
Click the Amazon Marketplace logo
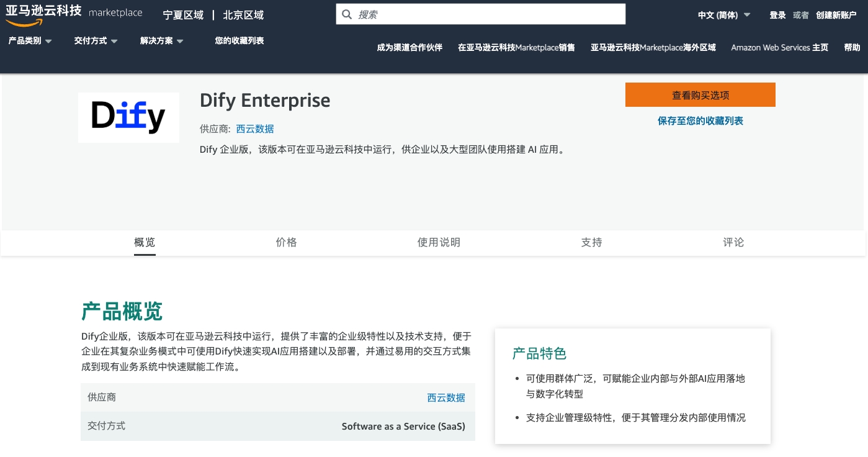click(x=73, y=14)
